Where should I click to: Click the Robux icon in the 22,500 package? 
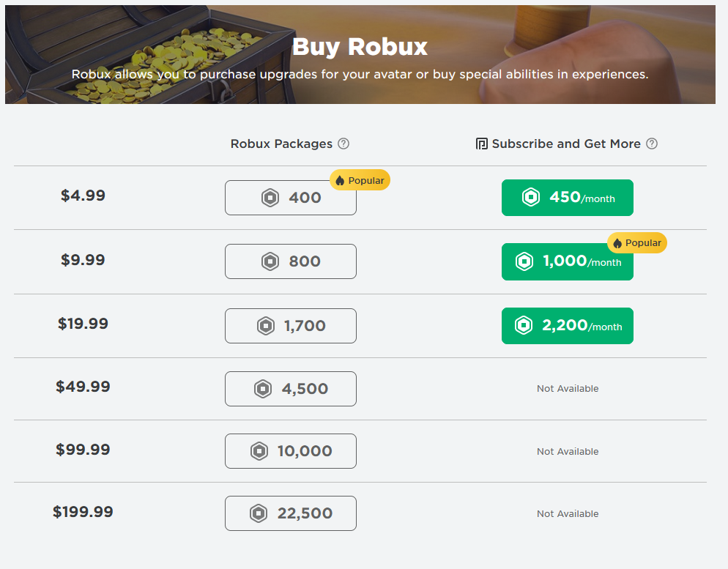coord(259,513)
